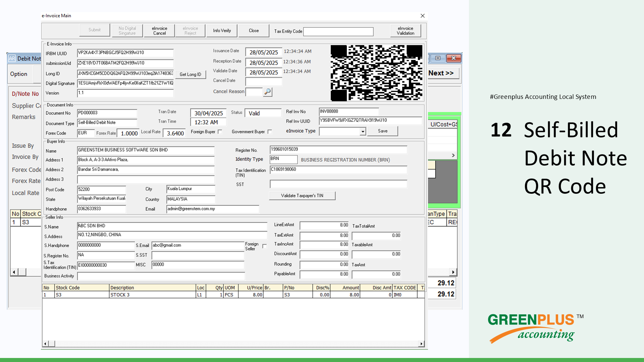Click the Cancel Reason text field
This screenshot has width=644, height=362.
click(x=254, y=92)
